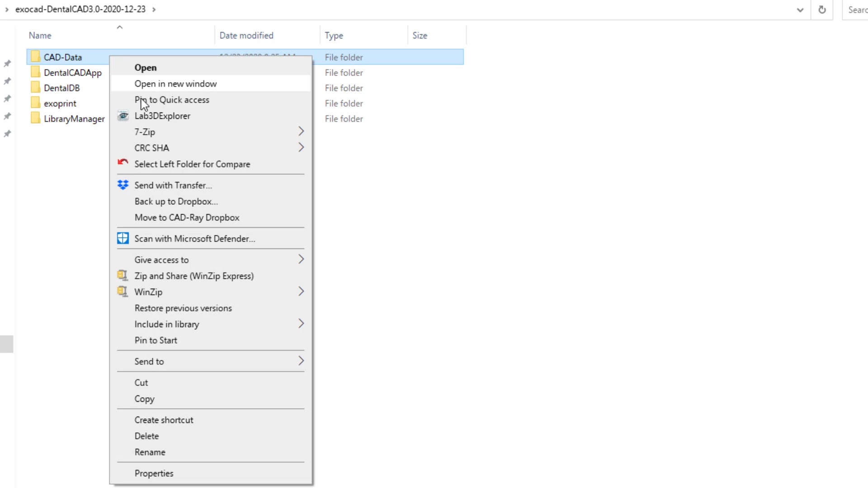Choose Open in new window

pos(211,84)
